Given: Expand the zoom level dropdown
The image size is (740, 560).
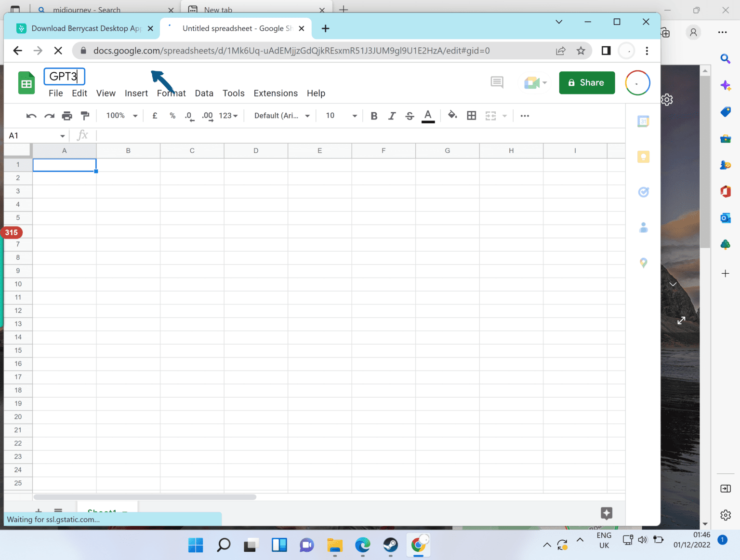Looking at the screenshot, I should pos(135,116).
